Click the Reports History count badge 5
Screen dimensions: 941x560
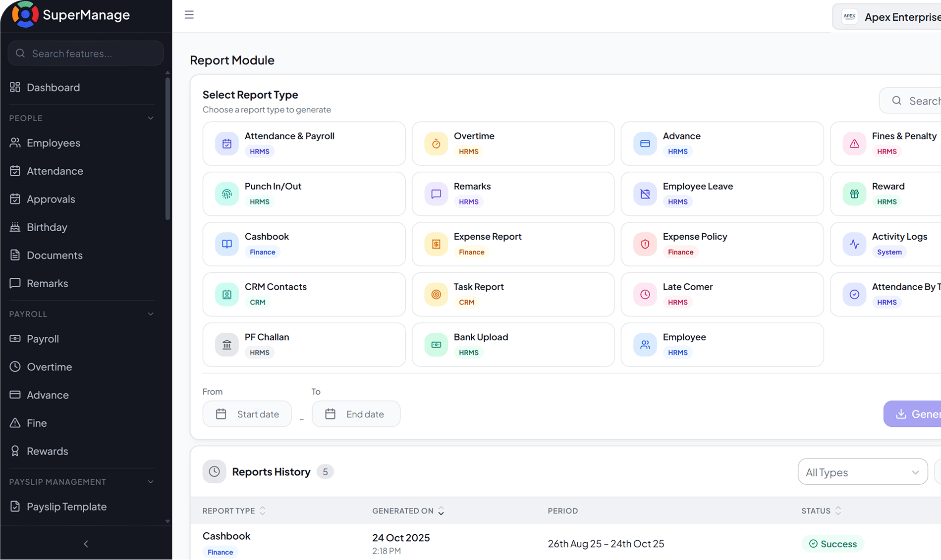[325, 472]
